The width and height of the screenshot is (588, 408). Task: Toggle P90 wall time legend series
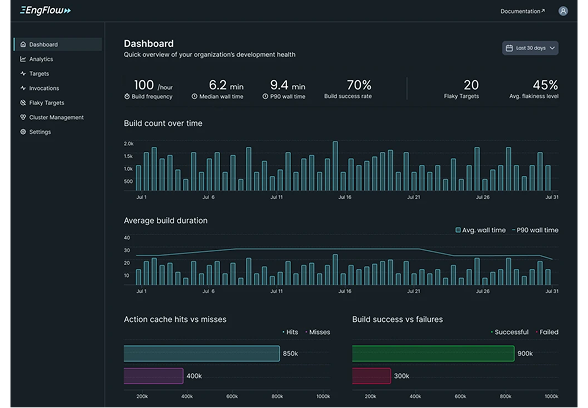point(535,230)
